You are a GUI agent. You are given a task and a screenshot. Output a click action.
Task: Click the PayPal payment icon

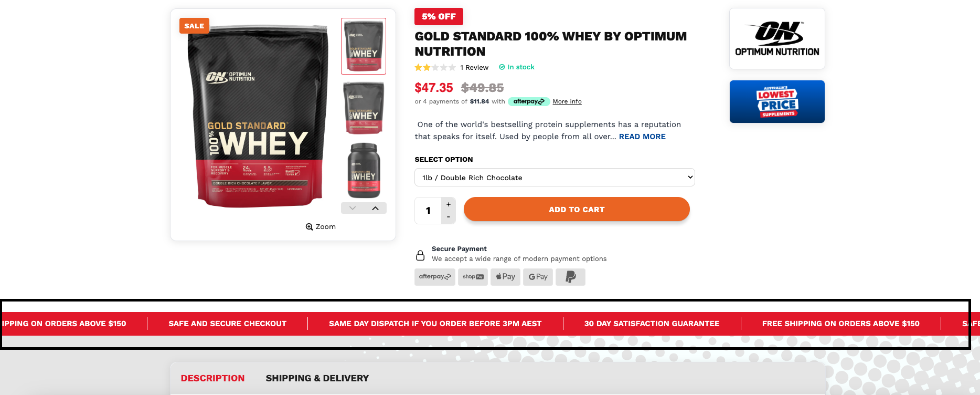click(570, 277)
